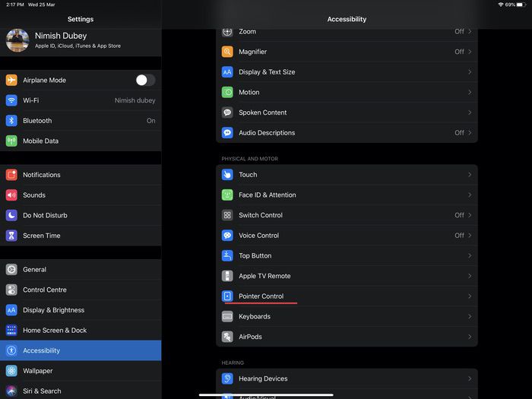
Task: Tap the Wi-Fi icon in sidebar
Action: 11,100
